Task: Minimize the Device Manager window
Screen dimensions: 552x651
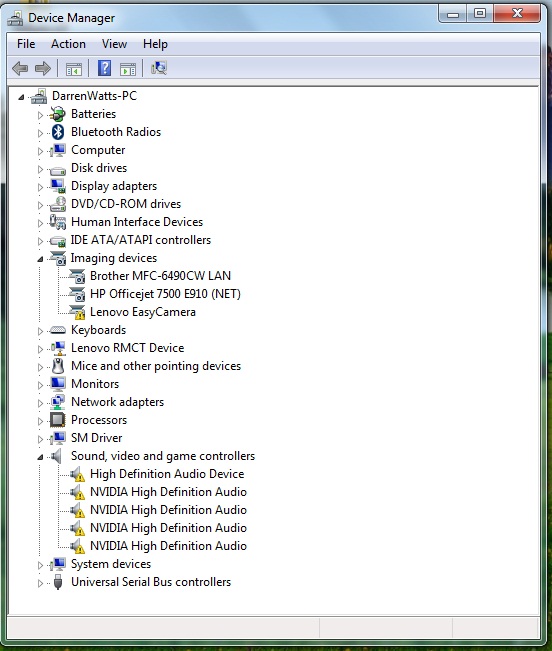Action: click(453, 14)
